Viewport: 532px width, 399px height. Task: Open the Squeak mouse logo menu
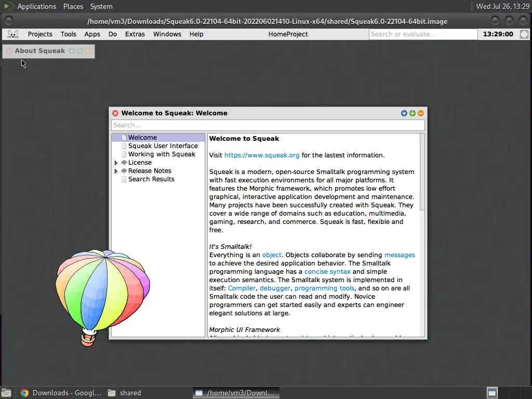[13, 34]
